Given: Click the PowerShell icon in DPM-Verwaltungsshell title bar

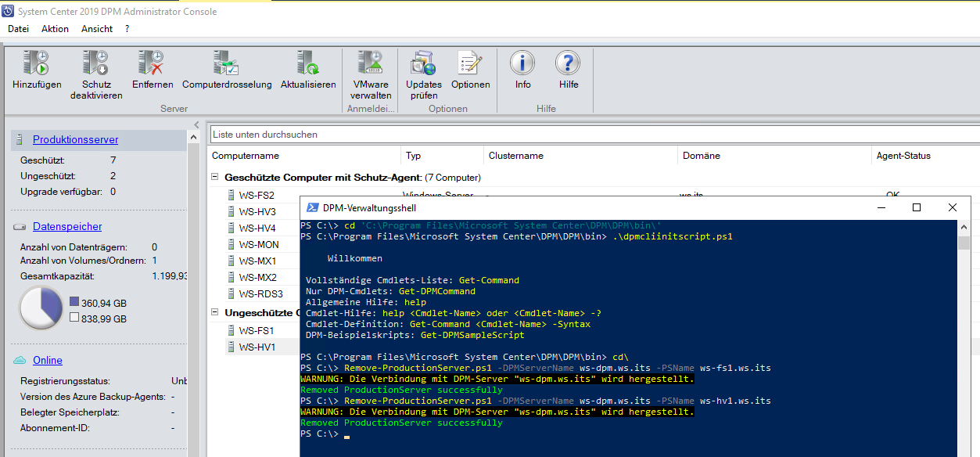Looking at the screenshot, I should (x=312, y=207).
